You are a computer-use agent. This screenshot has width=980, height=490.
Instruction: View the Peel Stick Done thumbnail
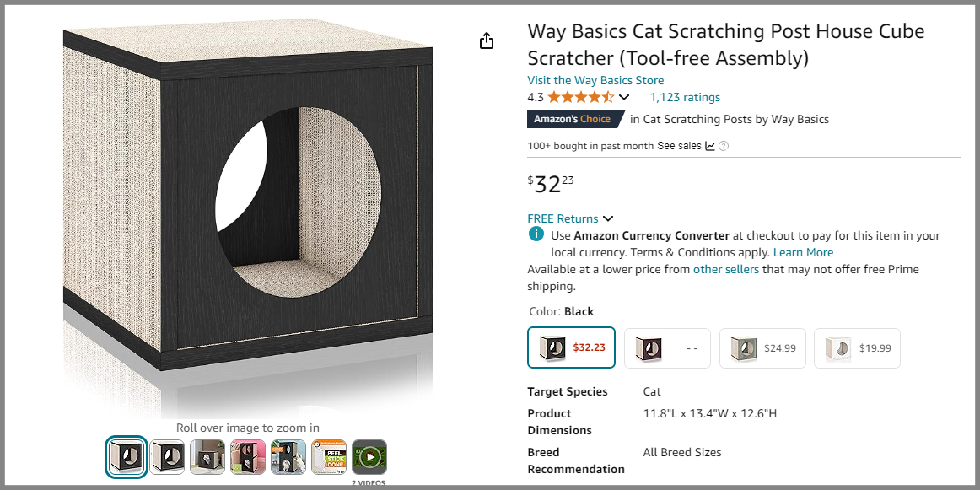click(329, 457)
